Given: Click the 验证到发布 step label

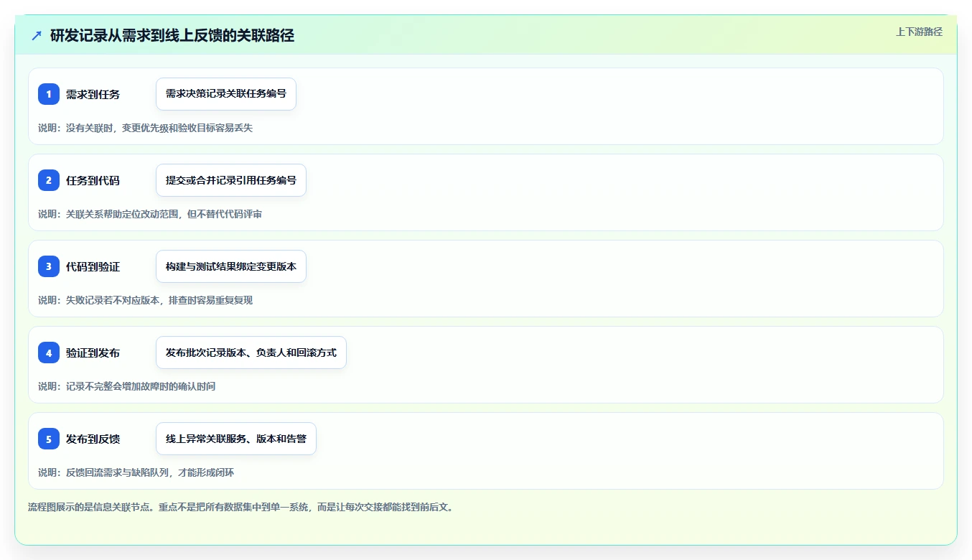Looking at the screenshot, I should click(x=93, y=353).
